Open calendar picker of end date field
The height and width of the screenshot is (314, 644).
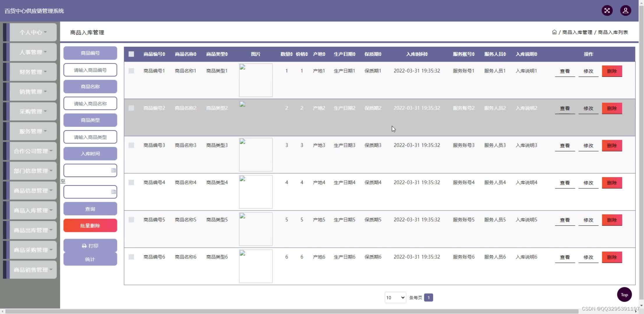[x=114, y=192]
